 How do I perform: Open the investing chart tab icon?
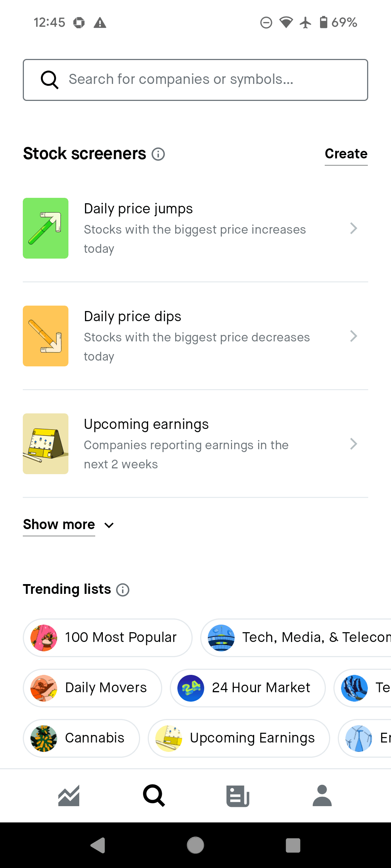pyautogui.click(x=69, y=796)
